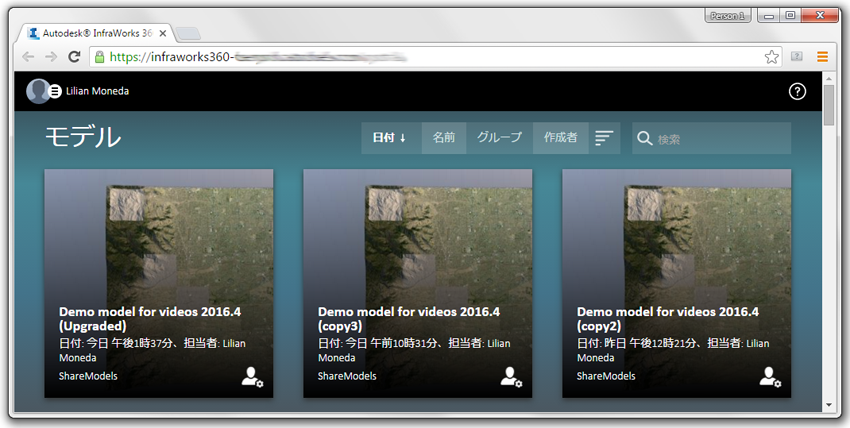Open share settings on the copy3 model card
Image resolution: width=850 pixels, height=428 pixels.
(511, 377)
